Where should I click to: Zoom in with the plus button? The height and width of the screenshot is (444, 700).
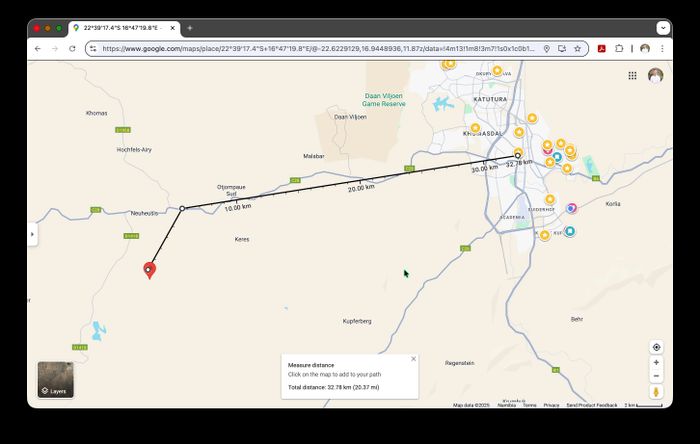point(656,362)
